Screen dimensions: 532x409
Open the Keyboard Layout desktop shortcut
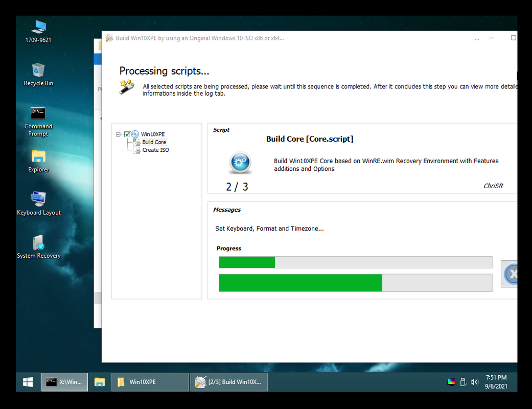38,203
